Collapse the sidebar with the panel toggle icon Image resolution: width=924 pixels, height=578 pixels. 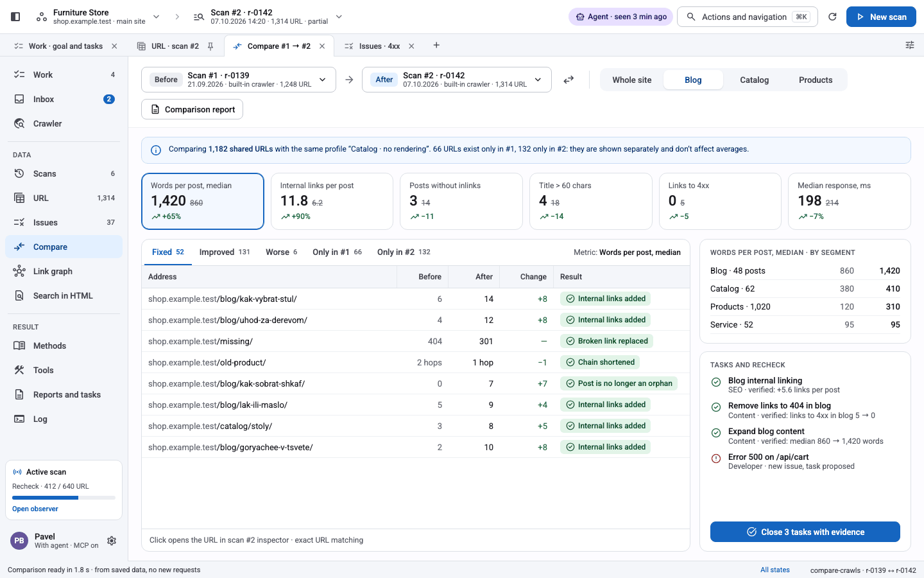point(15,17)
